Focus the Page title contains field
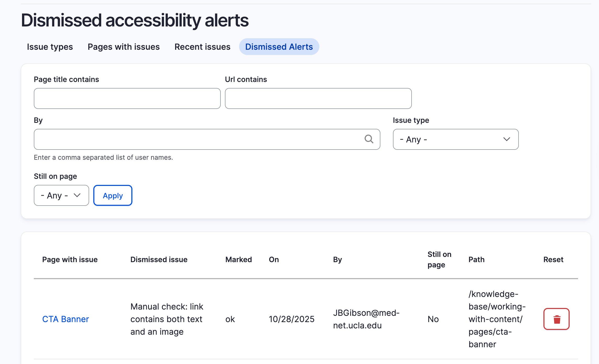This screenshot has width=599, height=364. click(x=127, y=98)
